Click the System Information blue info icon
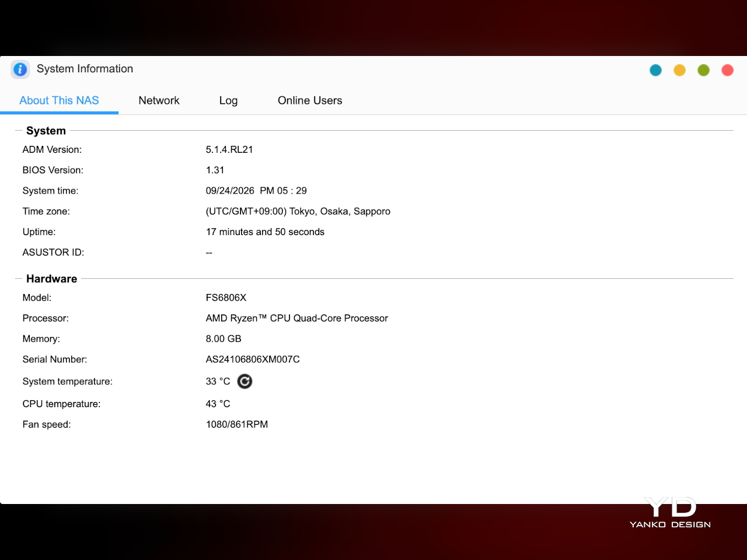Image resolution: width=747 pixels, height=560 pixels. pos(20,69)
